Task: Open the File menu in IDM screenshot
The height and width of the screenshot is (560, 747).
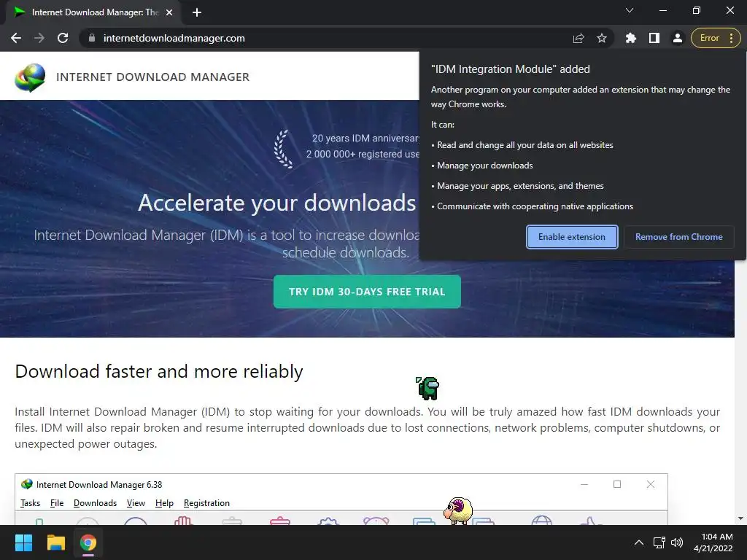Action: pos(57,503)
